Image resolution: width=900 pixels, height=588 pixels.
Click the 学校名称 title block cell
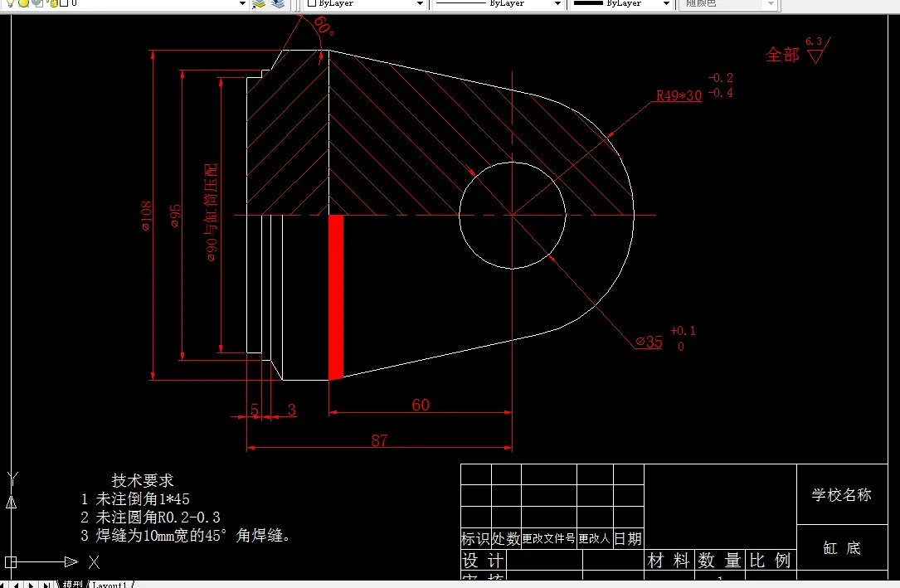[x=842, y=495]
